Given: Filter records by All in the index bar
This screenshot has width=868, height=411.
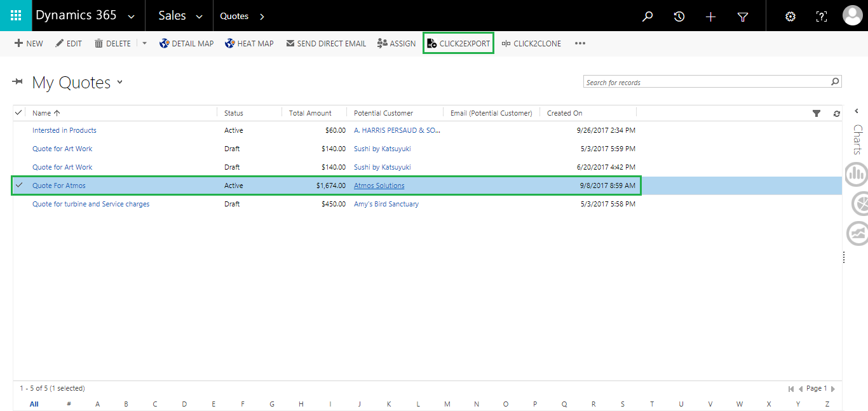Looking at the screenshot, I should 34,404.
